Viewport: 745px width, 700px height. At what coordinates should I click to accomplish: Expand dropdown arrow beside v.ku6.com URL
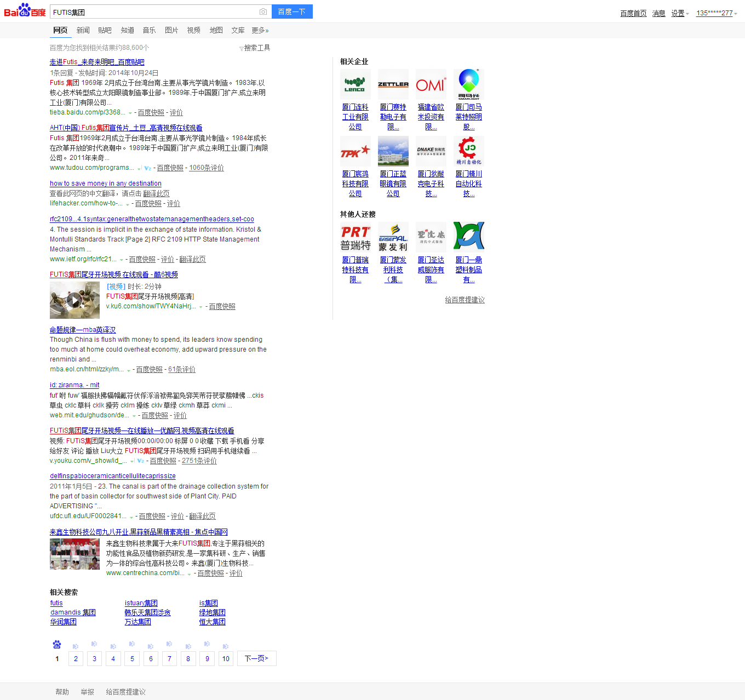[201, 307]
